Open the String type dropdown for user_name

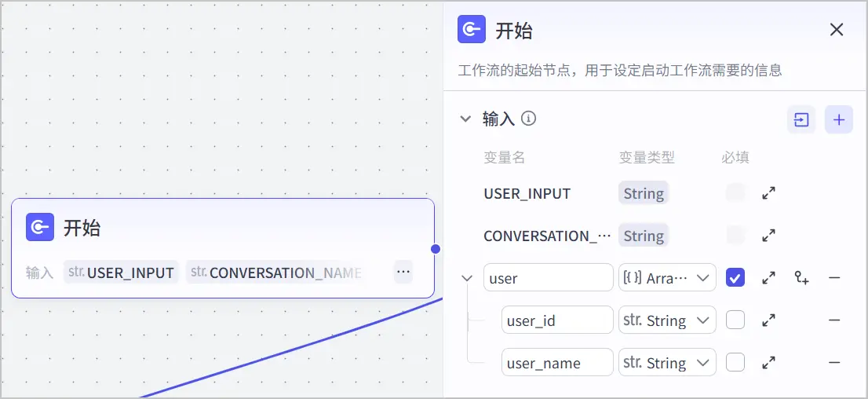pos(667,363)
